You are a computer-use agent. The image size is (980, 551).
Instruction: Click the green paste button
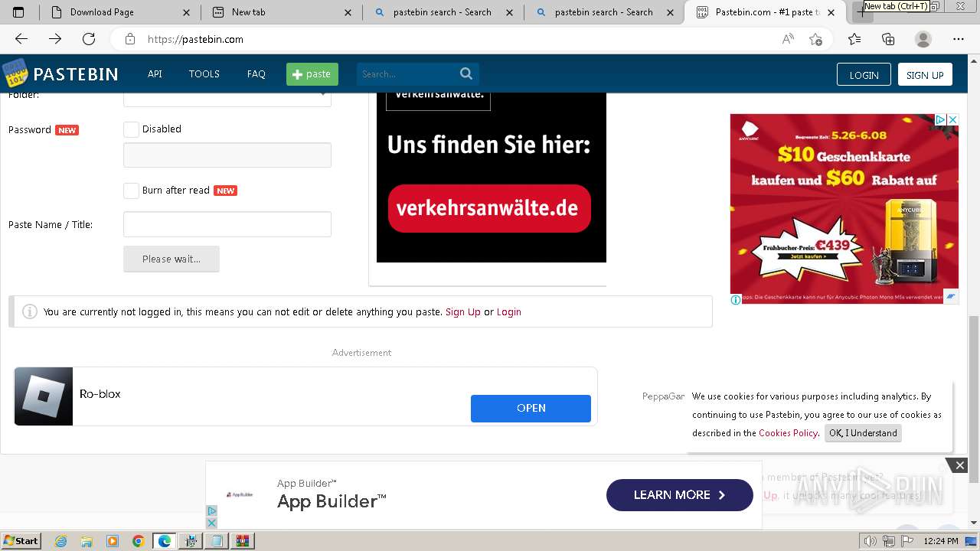click(x=312, y=74)
